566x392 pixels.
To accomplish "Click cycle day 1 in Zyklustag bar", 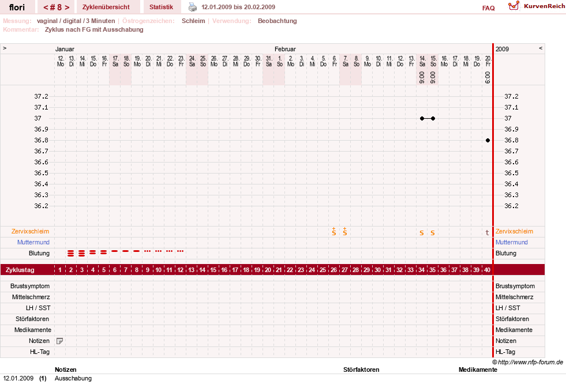I will (x=60, y=270).
